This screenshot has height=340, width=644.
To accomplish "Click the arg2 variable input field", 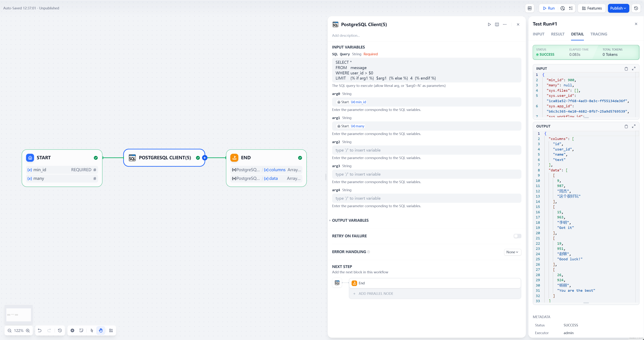I will 427,150.
